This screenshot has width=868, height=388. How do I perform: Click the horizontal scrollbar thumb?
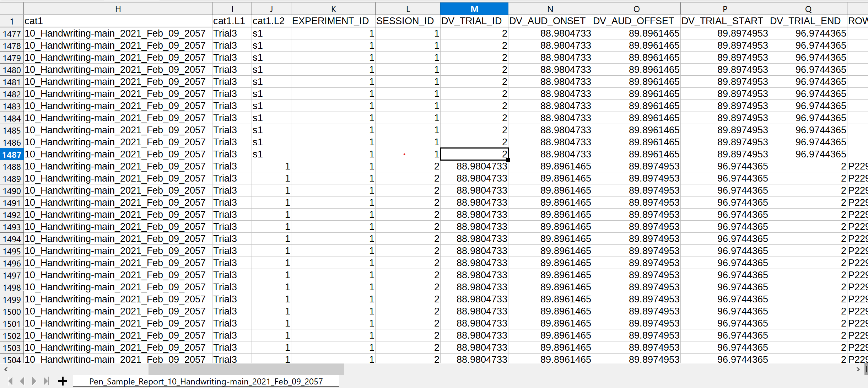(246, 369)
